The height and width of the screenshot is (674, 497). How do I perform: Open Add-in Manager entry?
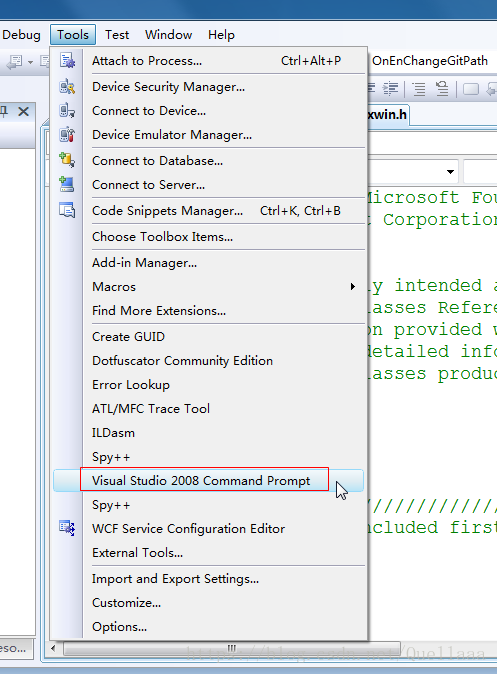tap(209, 262)
